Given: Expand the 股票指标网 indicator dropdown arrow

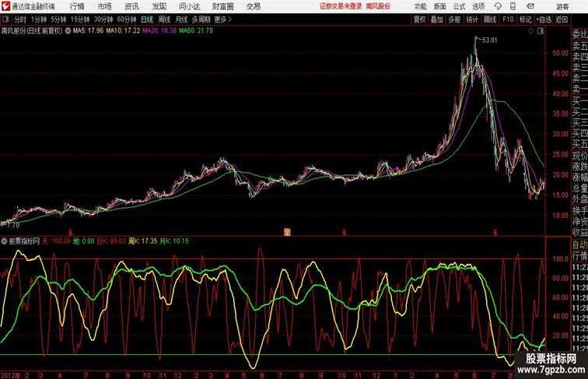Looking at the screenshot, I should click(4, 241).
